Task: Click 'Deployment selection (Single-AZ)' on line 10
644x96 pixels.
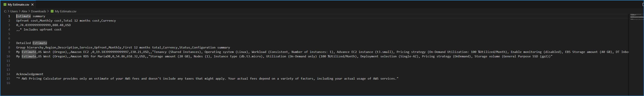Action: (389, 56)
